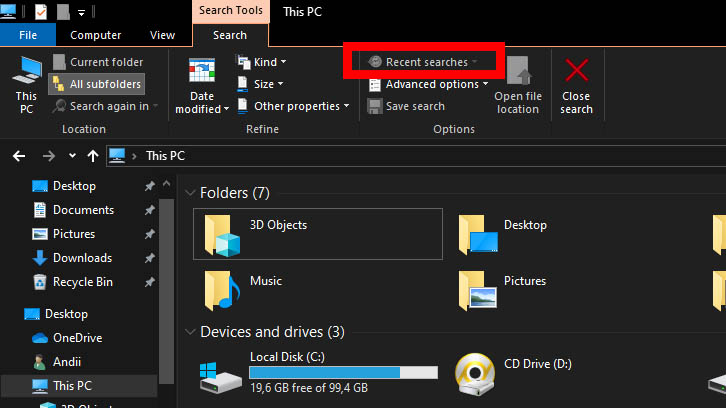Open Other properties dropdown
The image size is (726, 408).
[294, 106]
